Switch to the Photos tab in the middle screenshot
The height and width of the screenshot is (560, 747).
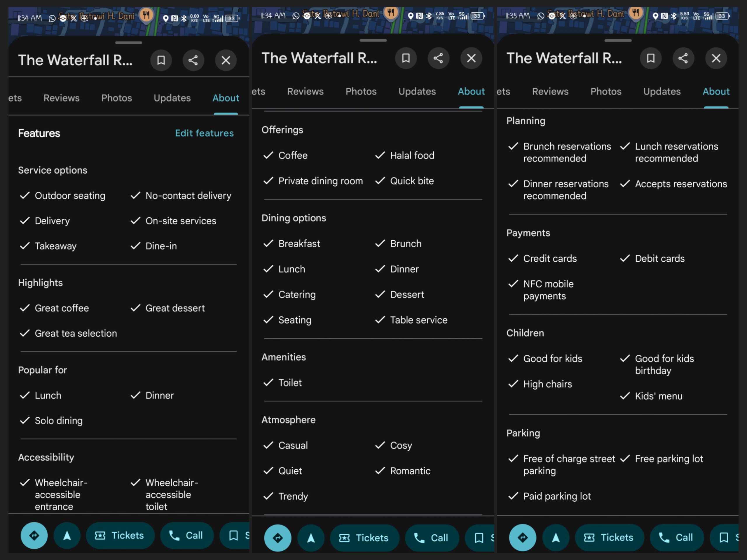coord(361,92)
